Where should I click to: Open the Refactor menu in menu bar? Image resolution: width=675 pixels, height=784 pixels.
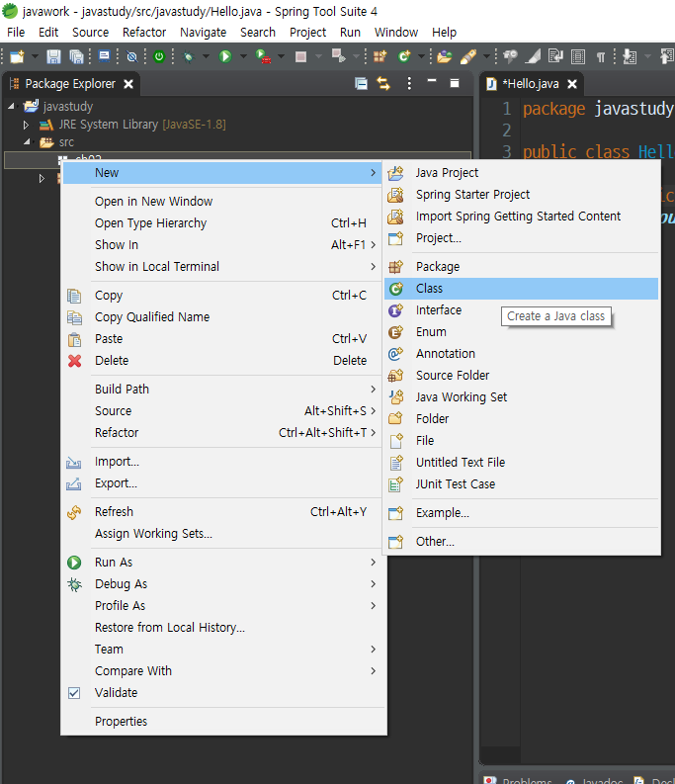(144, 33)
